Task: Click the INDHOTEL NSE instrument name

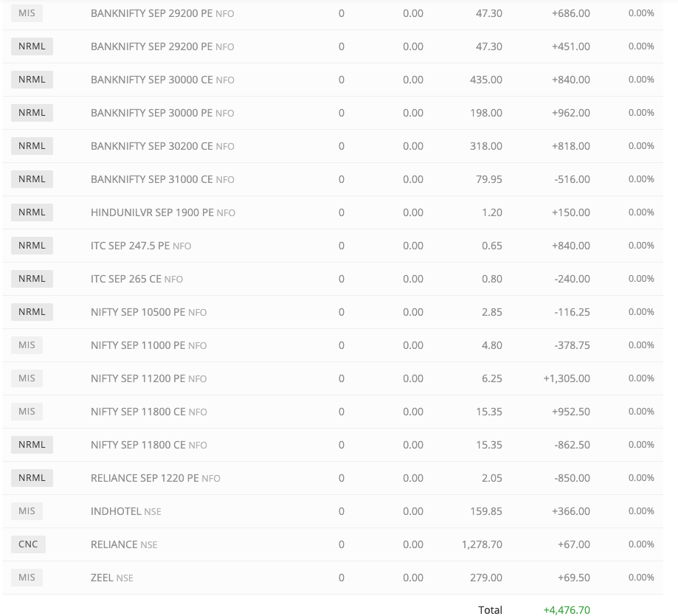Action: point(116,511)
